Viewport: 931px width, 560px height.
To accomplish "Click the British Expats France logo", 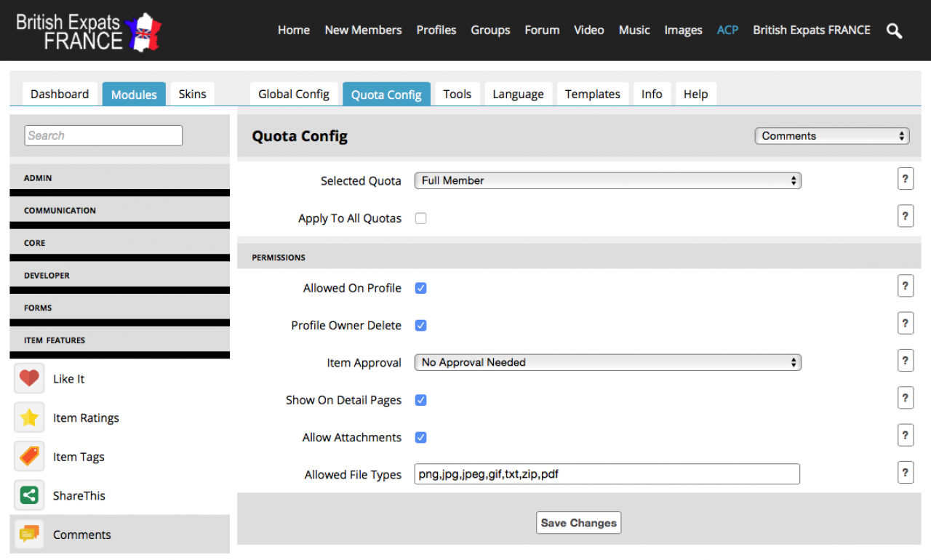I will (88, 31).
